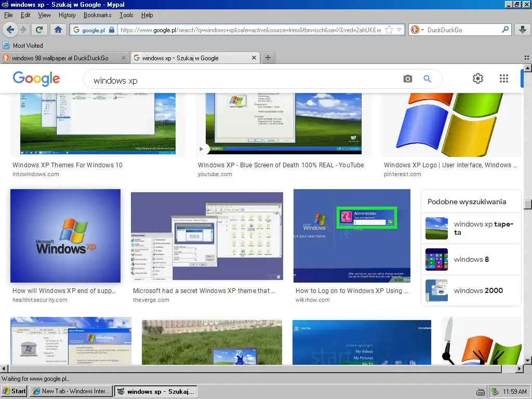This screenshot has width=532, height=399.
Task: Click the healthitsecurity.com source link
Action: click(39, 300)
